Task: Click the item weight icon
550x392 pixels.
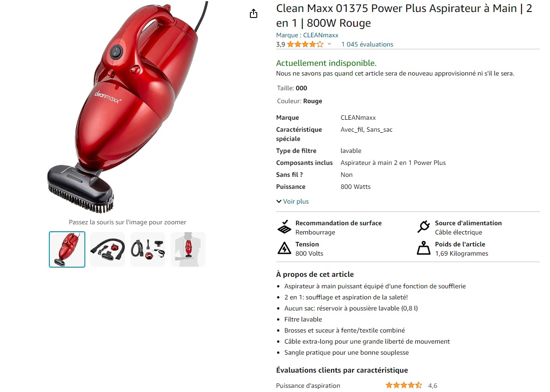Action: (x=423, y=248)
